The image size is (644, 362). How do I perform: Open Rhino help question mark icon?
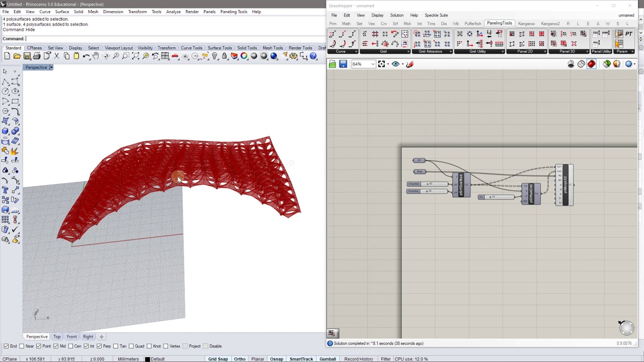pos(313,56)
